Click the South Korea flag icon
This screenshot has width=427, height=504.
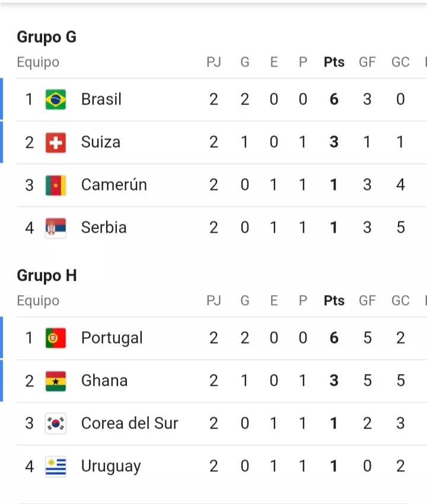[56, 424]
